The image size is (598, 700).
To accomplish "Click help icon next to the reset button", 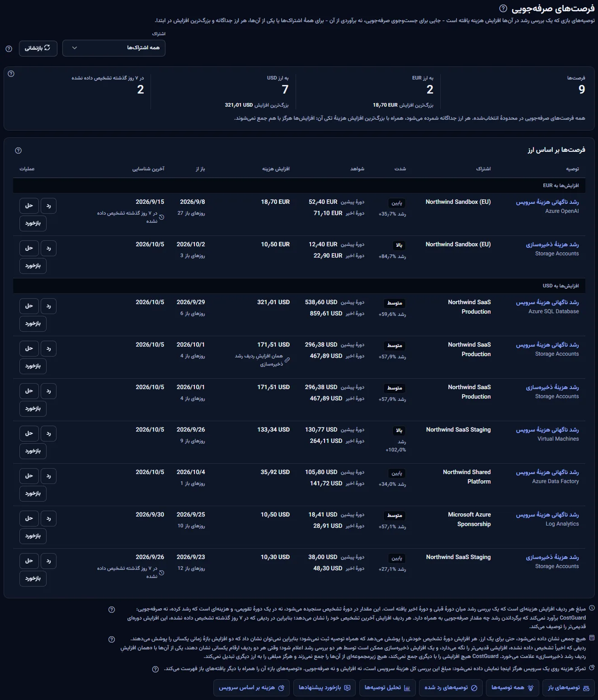I will (x=9, y=49).
